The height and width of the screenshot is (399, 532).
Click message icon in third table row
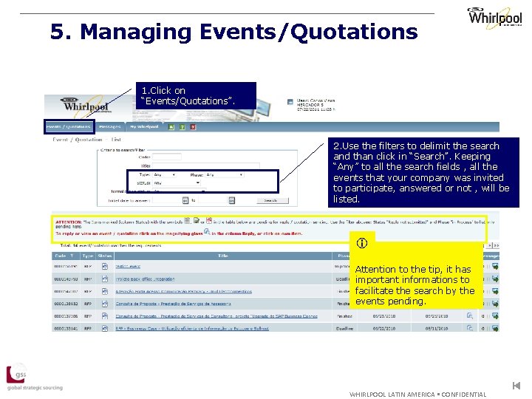(x=495, y=291)
